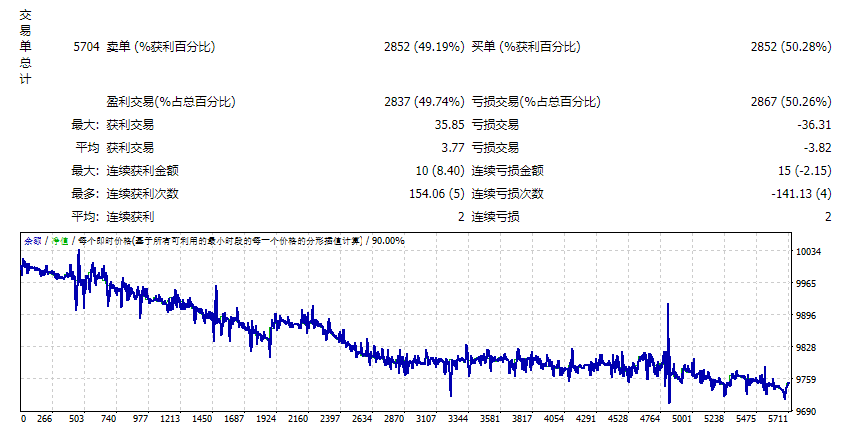Click the x-axis label 1924
Viewport: 859px width, 431px height.
coord(266,418)
